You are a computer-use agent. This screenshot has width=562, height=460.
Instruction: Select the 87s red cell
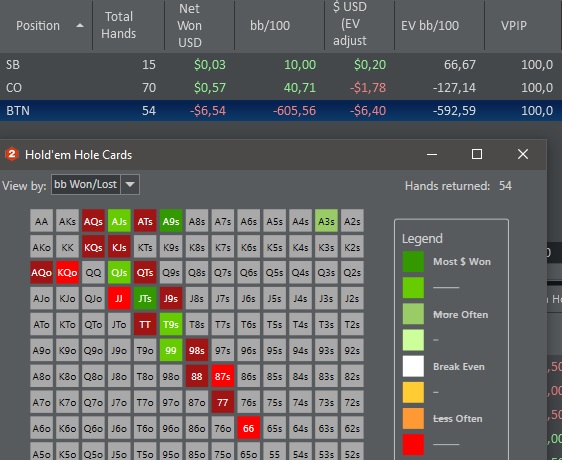tap(223, 376)
